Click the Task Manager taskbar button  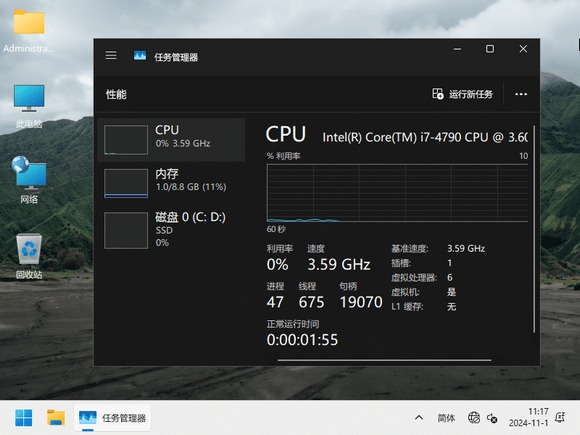[112, 418]
